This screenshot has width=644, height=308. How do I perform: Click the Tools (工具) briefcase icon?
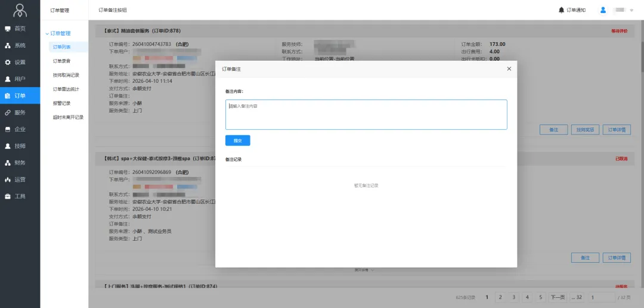(8, 196)
